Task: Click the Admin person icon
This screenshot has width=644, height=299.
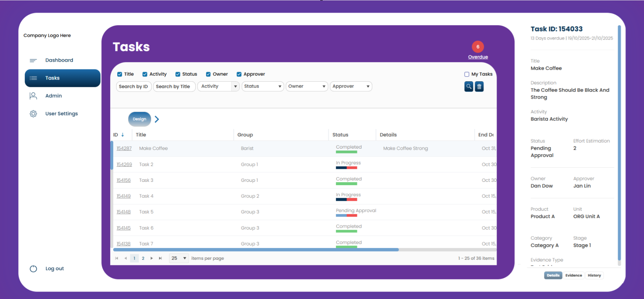Action: point(33,96)
